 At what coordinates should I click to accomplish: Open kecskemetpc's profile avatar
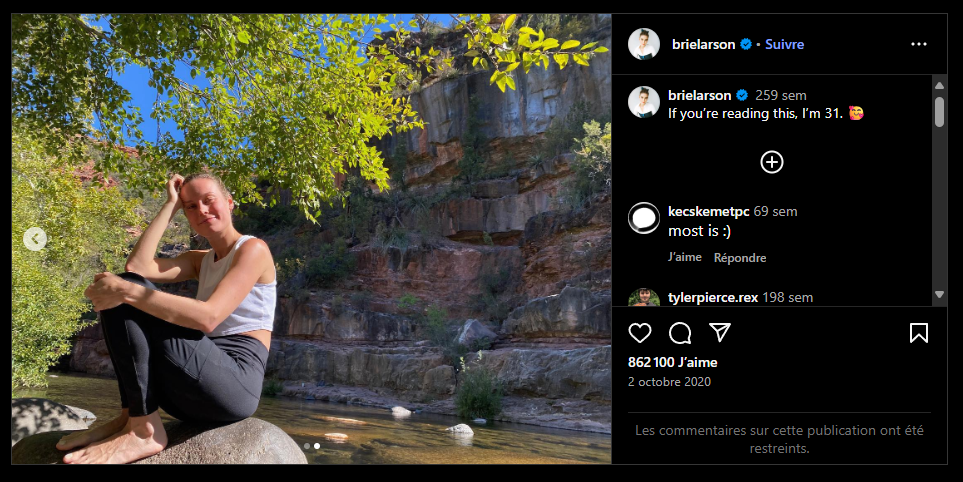[x=643, y=218]
